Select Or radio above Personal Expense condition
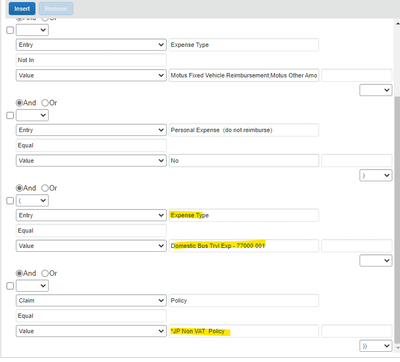400x362 pixels. (45, 103)
